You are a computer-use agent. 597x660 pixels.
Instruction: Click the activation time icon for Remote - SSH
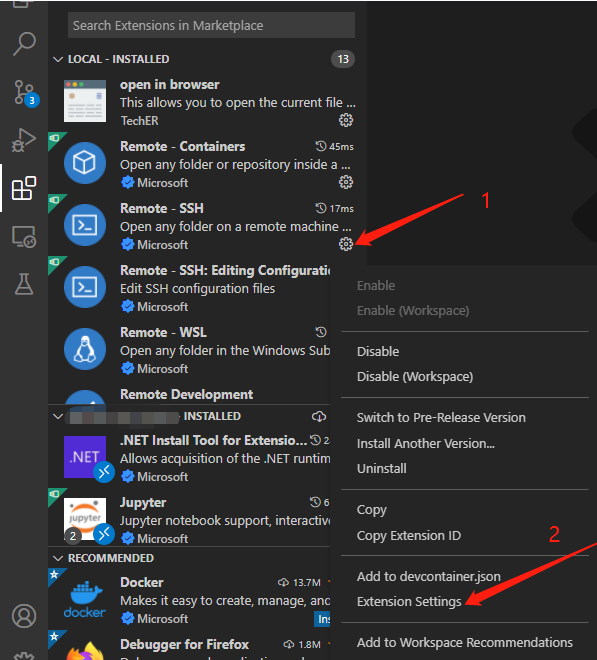click(321, 208)
